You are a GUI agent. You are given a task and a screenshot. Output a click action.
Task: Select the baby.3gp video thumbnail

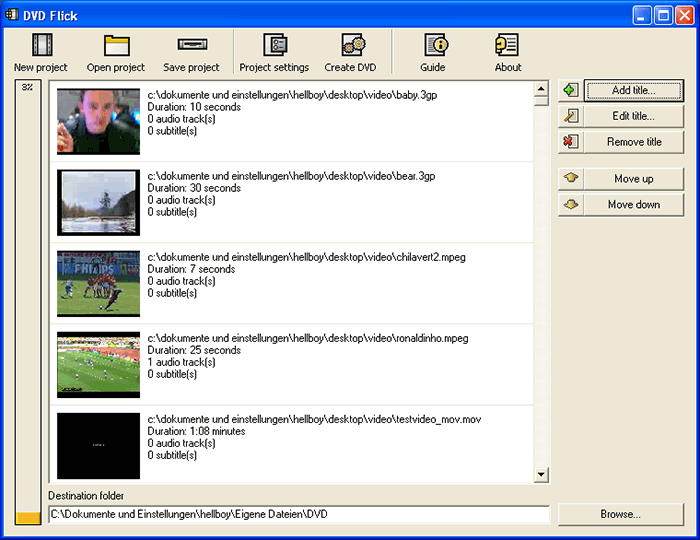pyautogui.click(x=98, y=121)
